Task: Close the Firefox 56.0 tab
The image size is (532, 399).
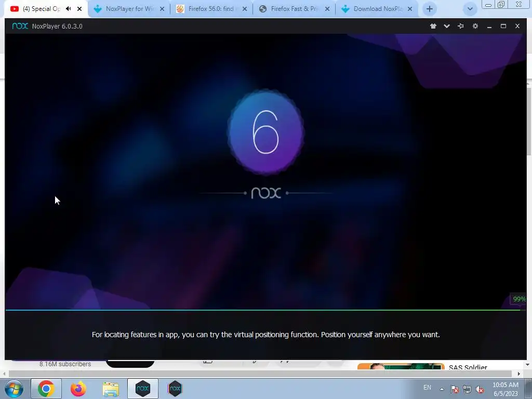Action: point(245,9)
